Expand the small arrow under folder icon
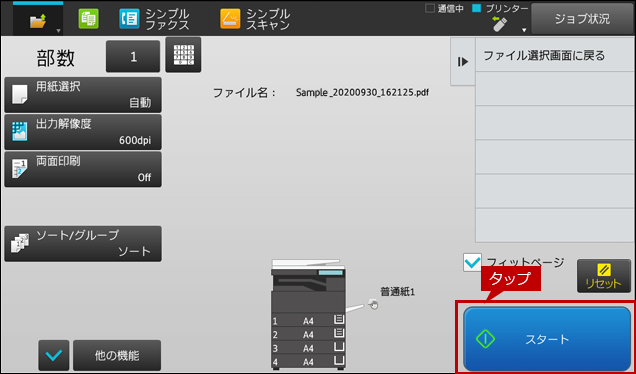 tap(58, 30)
